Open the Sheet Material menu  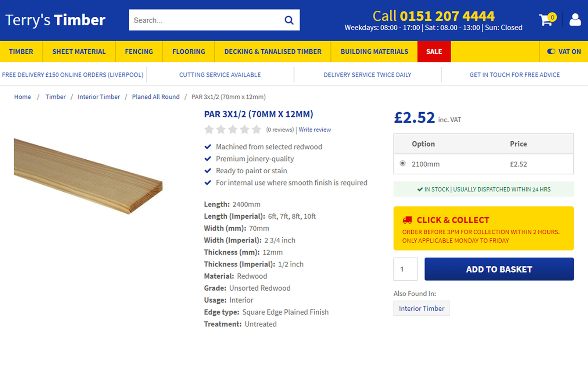point(79,52)
